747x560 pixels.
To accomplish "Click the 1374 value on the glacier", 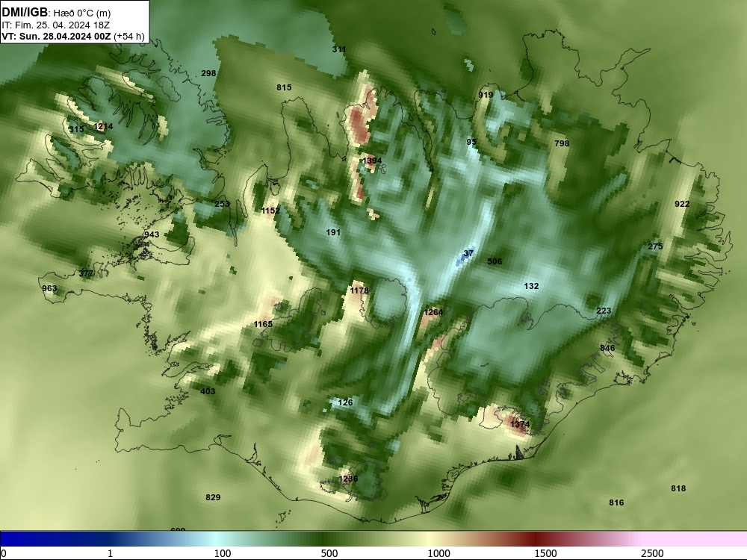I will [520, 424].
